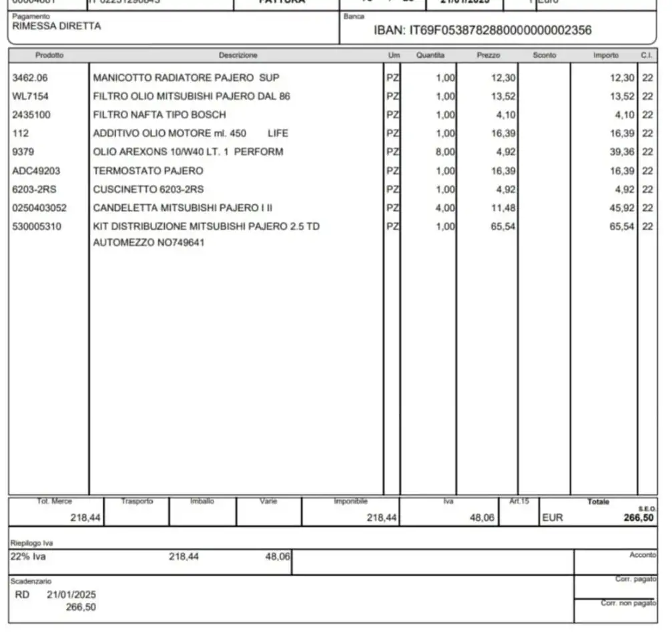
Task: Click the amount 45,92
Action: coord(622,208)
